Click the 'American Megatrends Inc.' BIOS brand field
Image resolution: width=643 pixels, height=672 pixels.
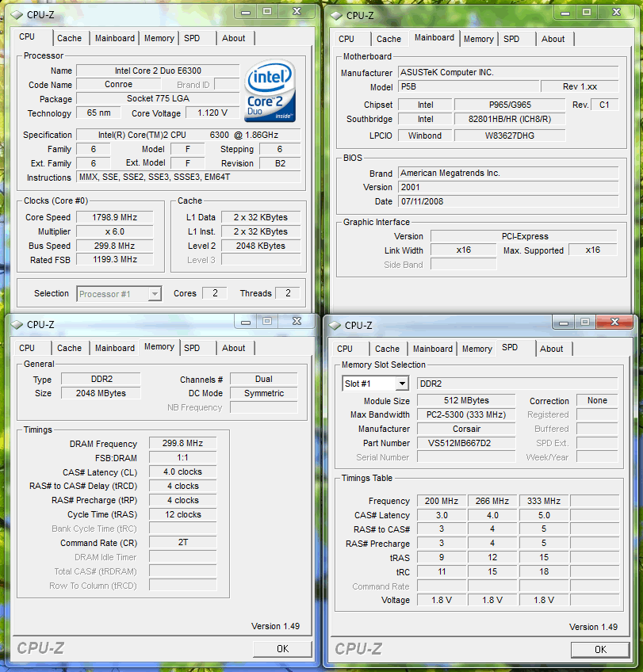(x=508, y=173)
